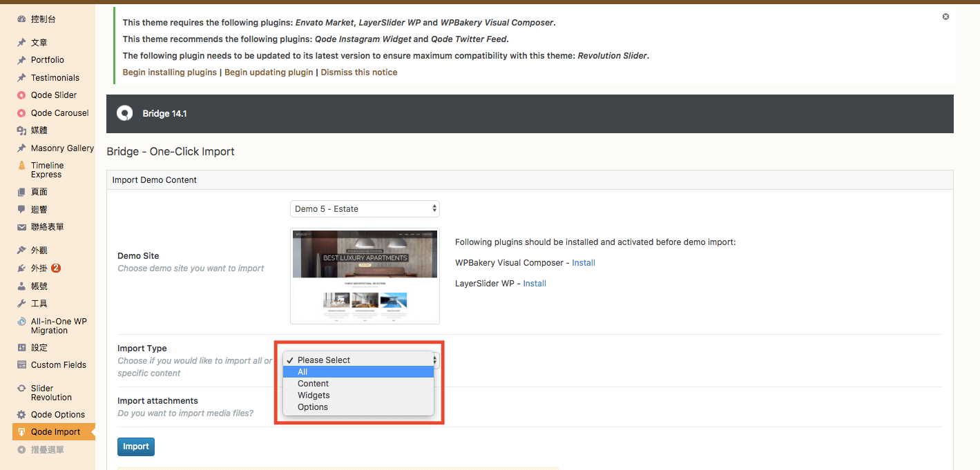Choose the Please Select option
980x470 pixels.
point(358,360)
